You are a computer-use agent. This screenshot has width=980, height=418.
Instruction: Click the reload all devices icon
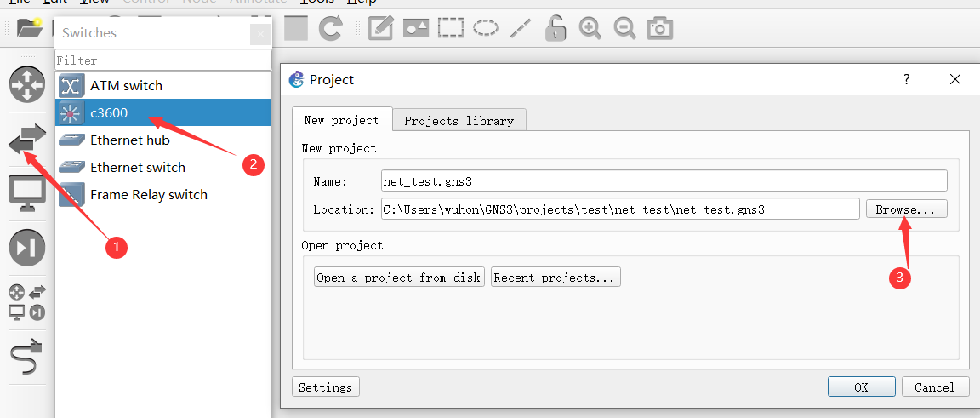(x=330, y=27)
